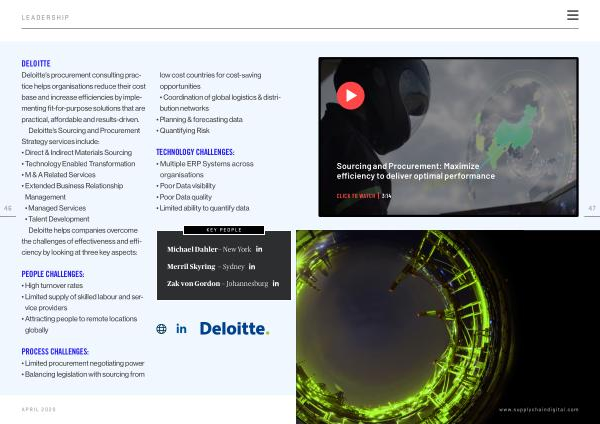Open Michael Dahler's LinkedIn icon

(259, 249)
